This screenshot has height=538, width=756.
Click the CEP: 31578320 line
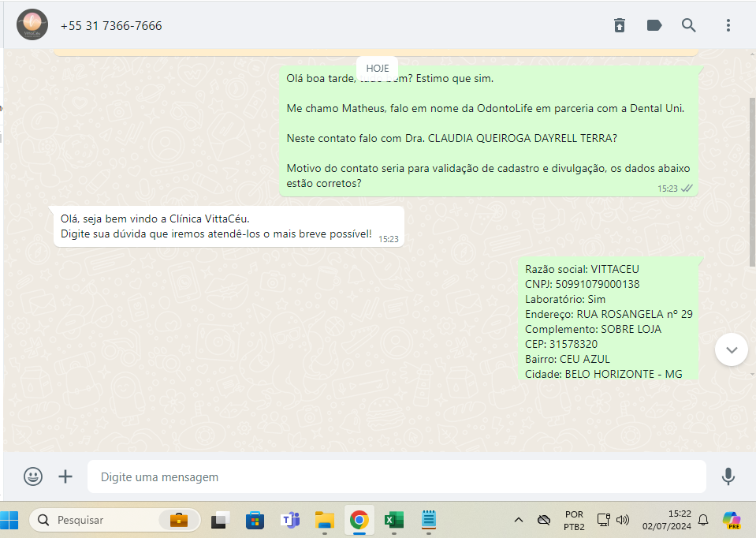[x=561, y=344]
